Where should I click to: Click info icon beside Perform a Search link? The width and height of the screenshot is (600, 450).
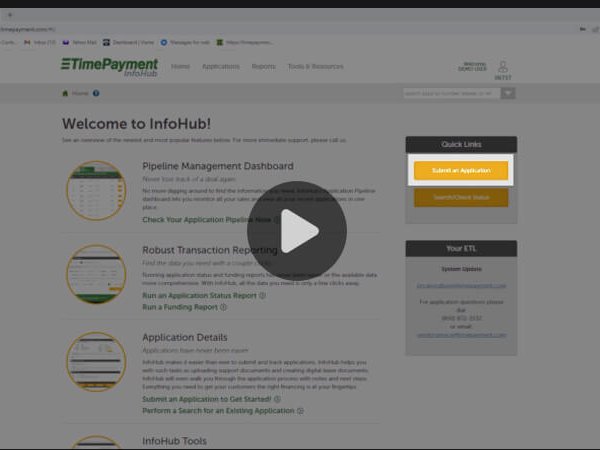point(301,411)
